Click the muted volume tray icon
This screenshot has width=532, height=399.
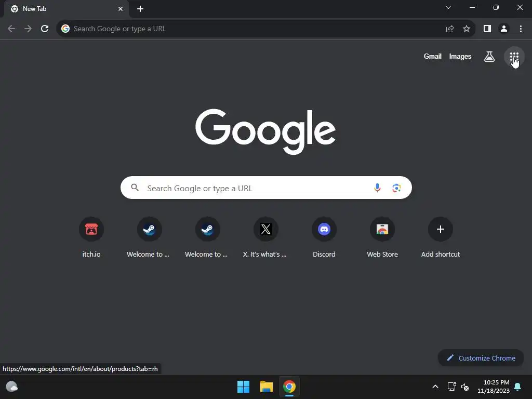pyautogui.click(x=465, y=387)
